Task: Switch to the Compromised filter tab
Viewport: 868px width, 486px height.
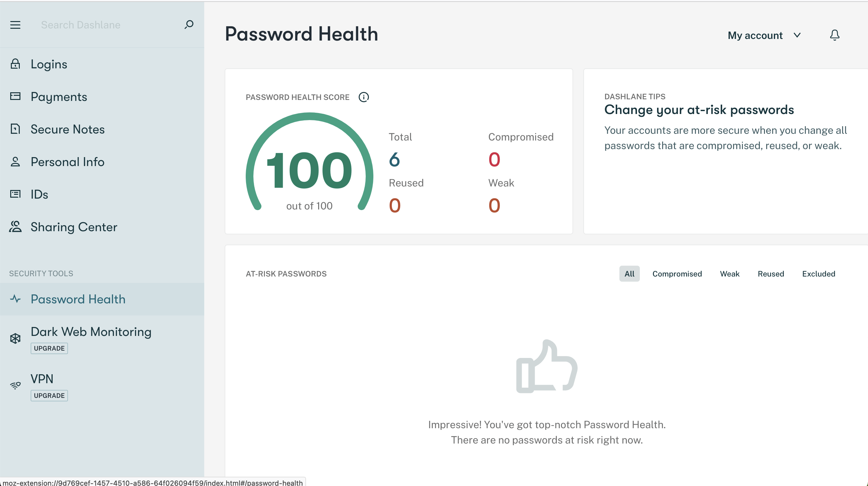Action: (677, 274)
